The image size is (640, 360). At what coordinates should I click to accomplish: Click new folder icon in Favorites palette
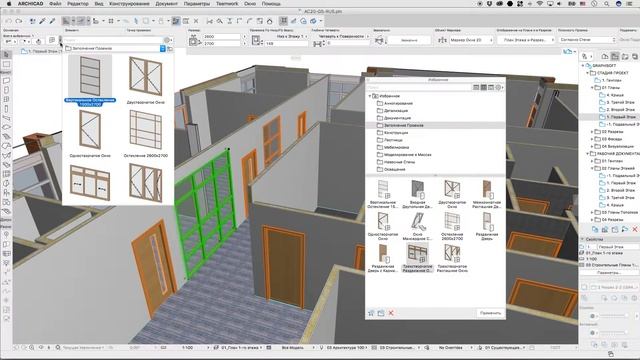tap(381, 313)
